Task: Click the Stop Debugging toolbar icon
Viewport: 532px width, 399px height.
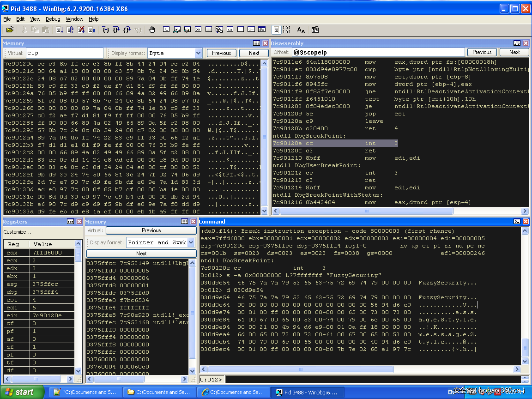Action: 81,30
